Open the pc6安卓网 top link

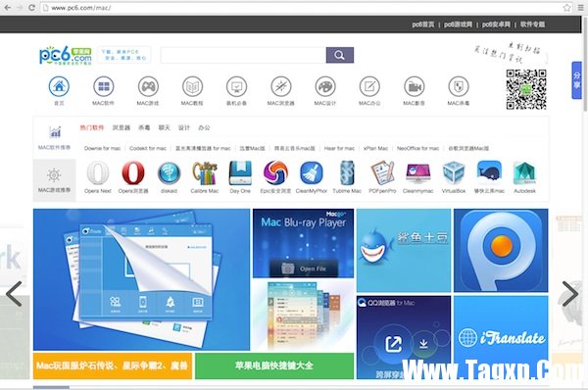click(496, 24)
